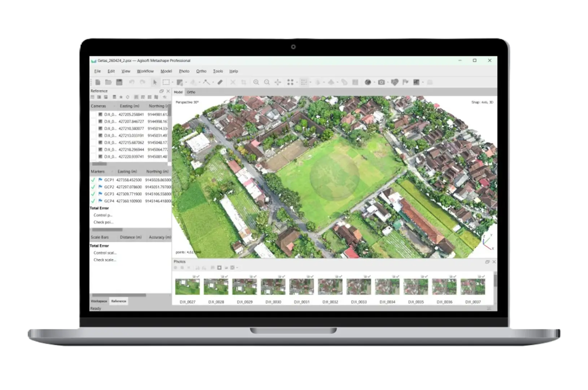Click the Show Markers flag icon
The width and height of the screenshot is (588, 390).
click(x=405, y=82)
